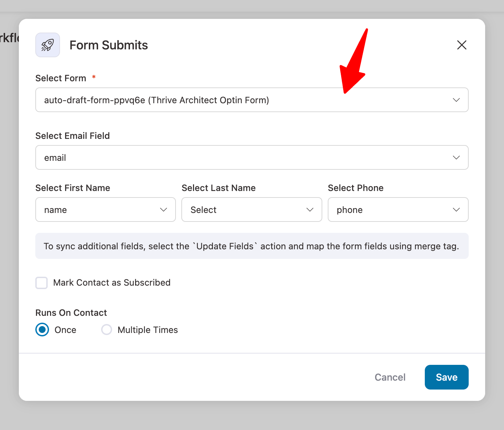Click the Runs On Contact label

click(x=71, y=313)
